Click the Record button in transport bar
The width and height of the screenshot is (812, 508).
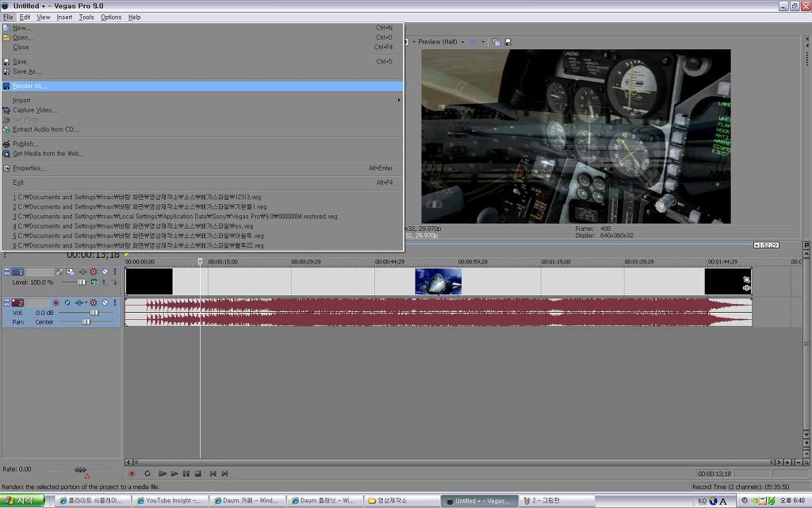(x=132, y=474)
